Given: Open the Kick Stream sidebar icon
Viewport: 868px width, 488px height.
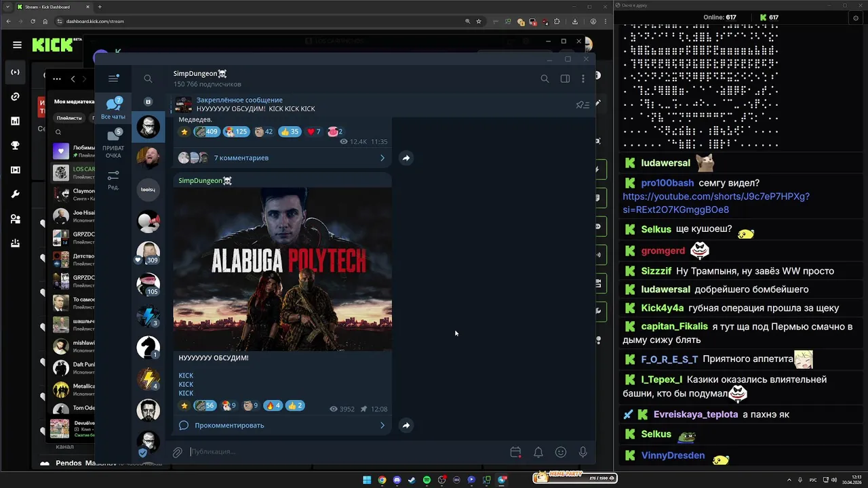Looking at the screenshot, I should pos(15,72).
